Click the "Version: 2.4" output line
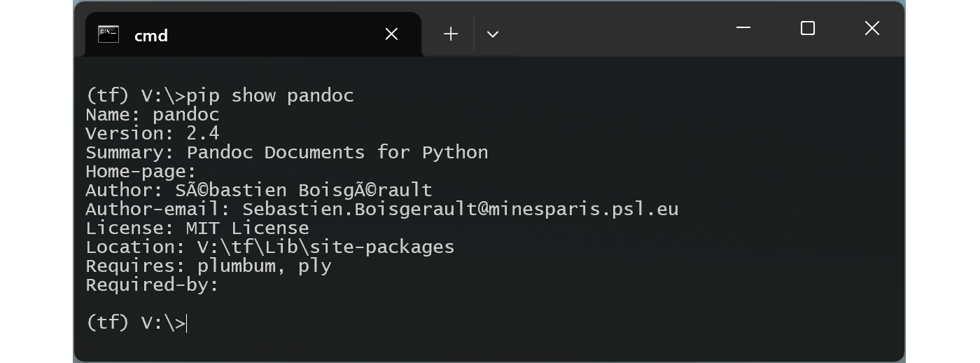Screen dimensions: 980x363 click(x=153, y=133)
